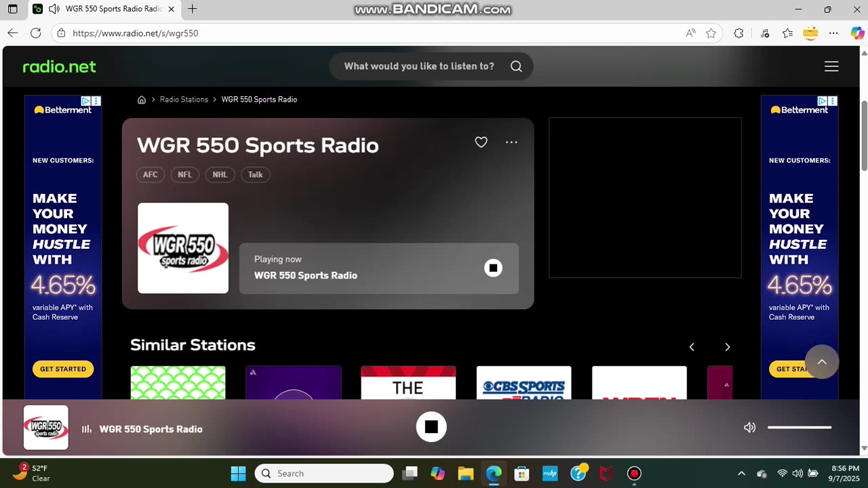Screen dimensions: 868x488
Task: Open Microsoft Store from taskbar
Action: point(521,473)
